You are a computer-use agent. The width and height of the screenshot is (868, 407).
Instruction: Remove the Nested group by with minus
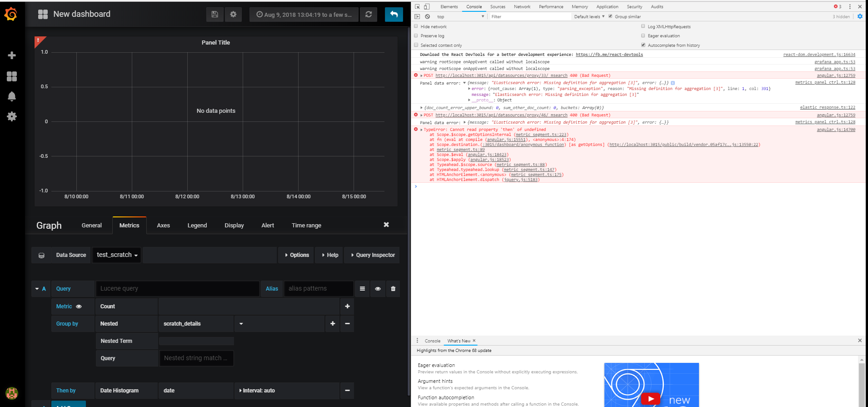(x=347, y=324)
